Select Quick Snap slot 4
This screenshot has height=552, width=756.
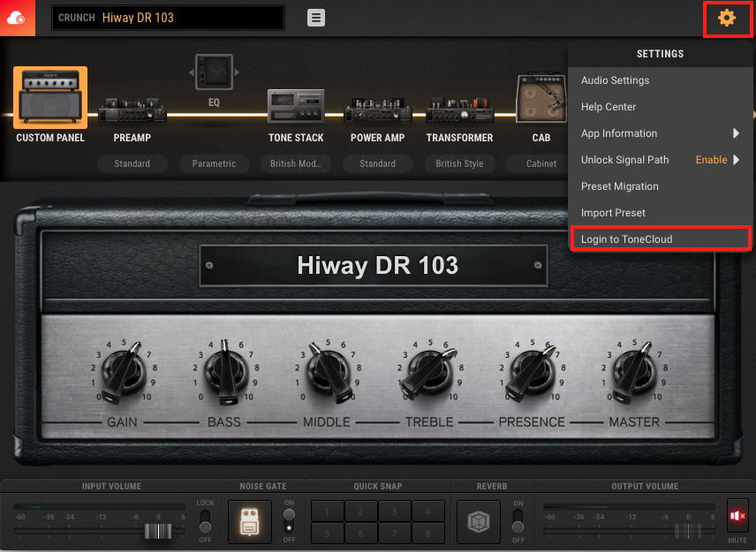pos(427,511)
